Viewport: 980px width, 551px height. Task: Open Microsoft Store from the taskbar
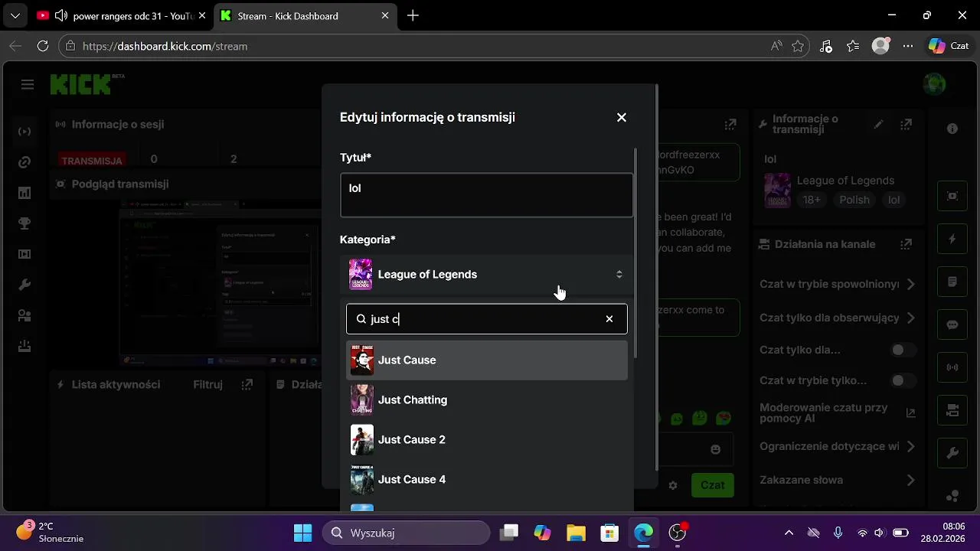tap(609, 533)
